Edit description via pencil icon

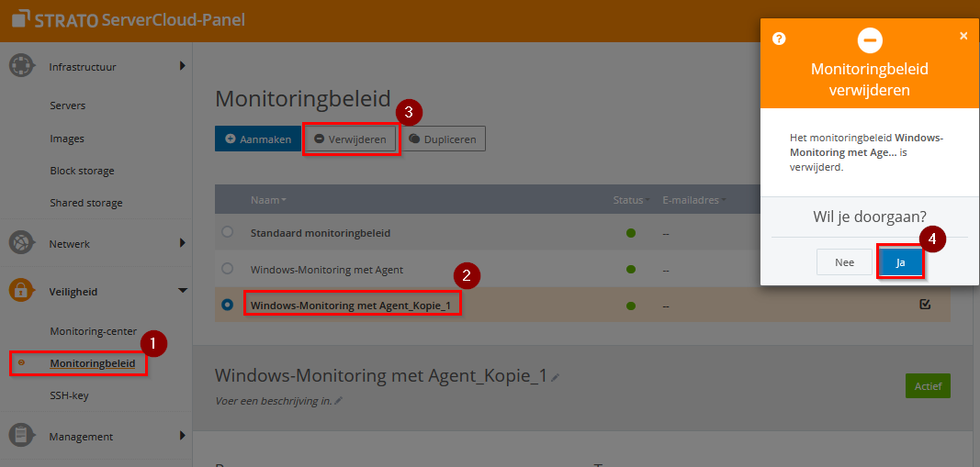point(339,401)
